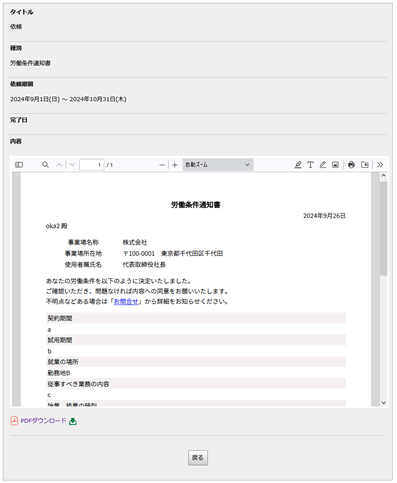Zoom out the PDF document

[x=162, y=165]
